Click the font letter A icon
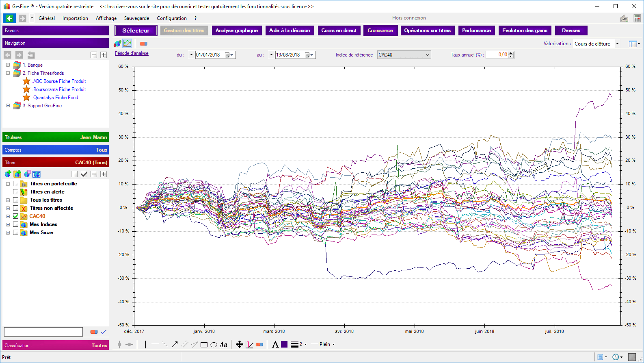 [275, 344]
